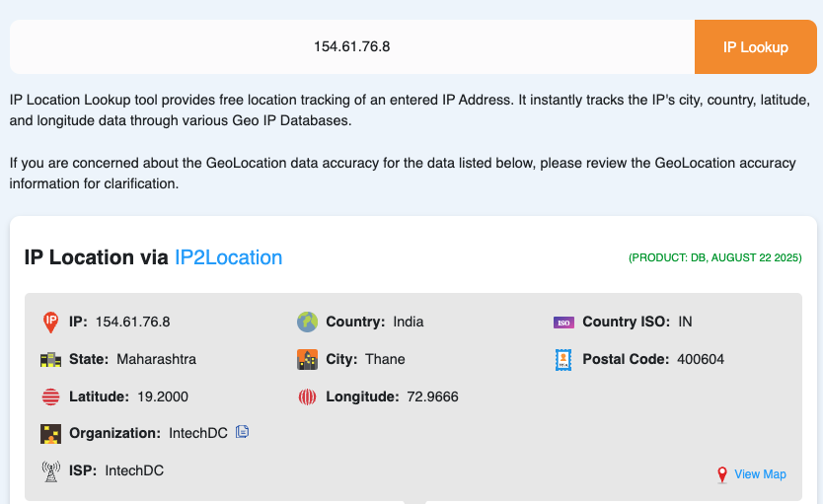Click the Country ISO badge icon
The image size is (823, 504).
[x=563, y=323]
